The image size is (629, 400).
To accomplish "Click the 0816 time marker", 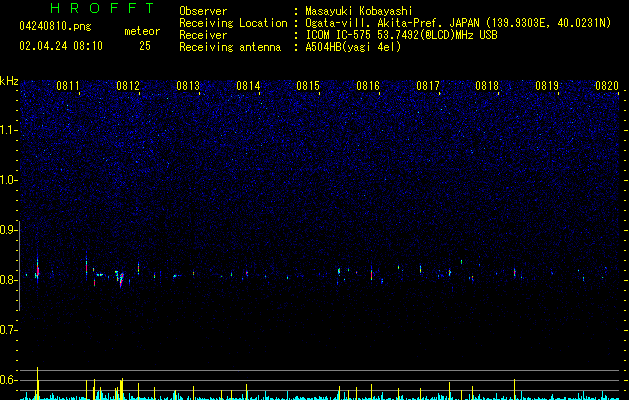I will click(368, 86).
